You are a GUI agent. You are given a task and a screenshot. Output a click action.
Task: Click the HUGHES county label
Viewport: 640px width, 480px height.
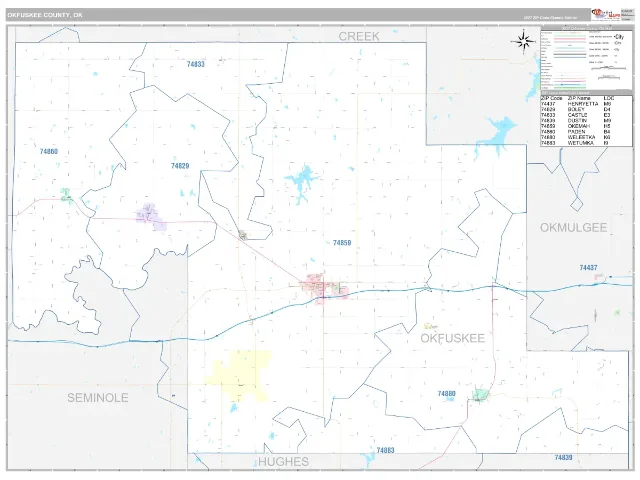click(284, 462)
